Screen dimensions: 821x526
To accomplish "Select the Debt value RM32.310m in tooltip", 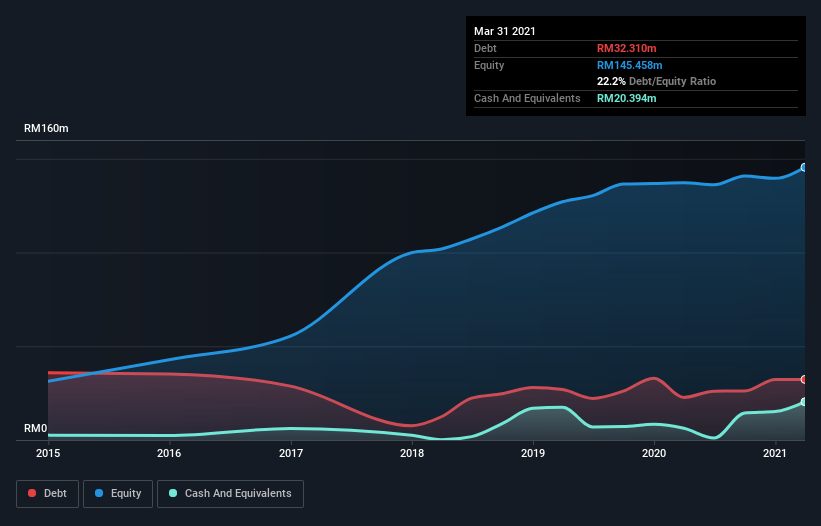I will coord(626,48).
